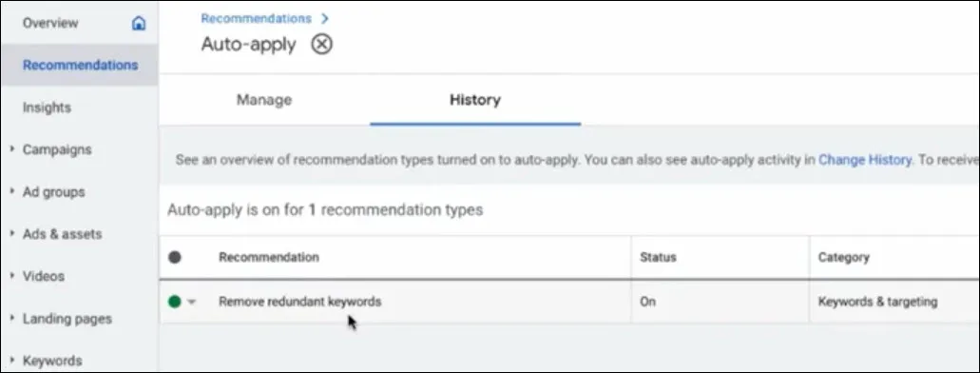
Task: Click the chevron after Recommendations breadcrumb
Action: [x=324, y=18]
